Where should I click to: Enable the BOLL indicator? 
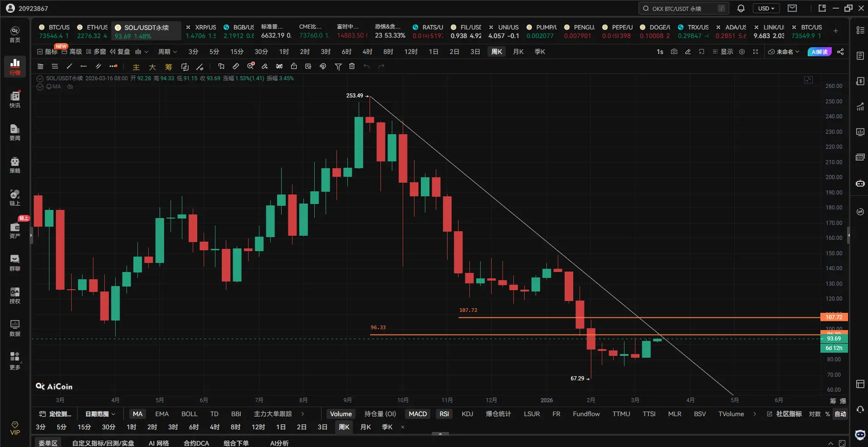point(189,414)
